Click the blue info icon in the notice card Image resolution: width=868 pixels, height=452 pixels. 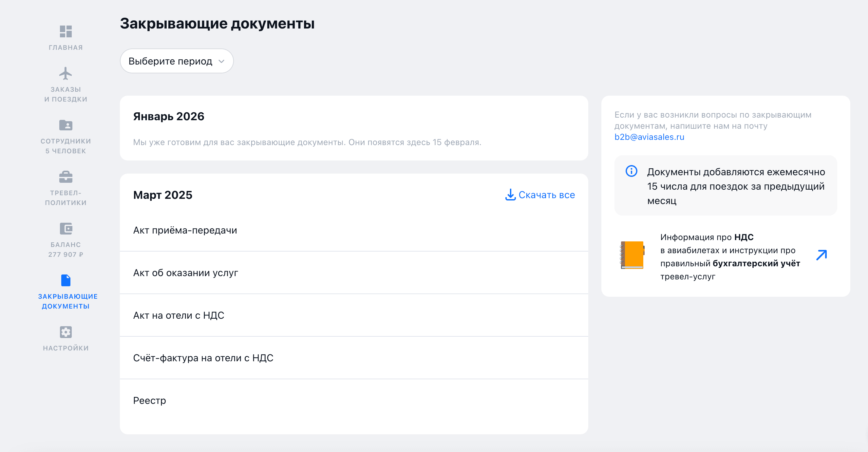(x=632, y=172)
